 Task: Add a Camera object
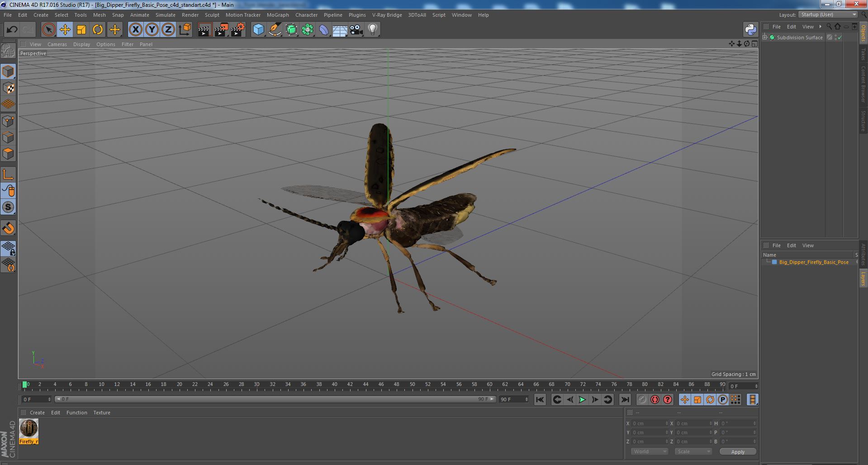pos(356,30)
